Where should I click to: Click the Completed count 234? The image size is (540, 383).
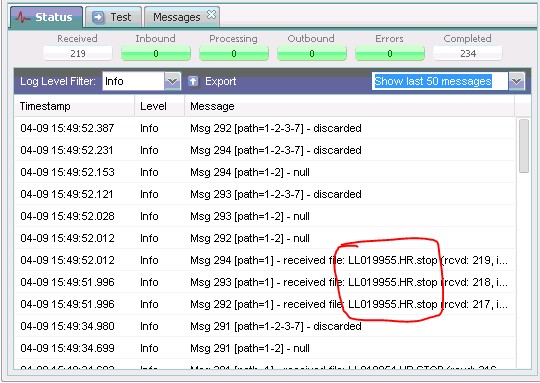pos(468,53)
